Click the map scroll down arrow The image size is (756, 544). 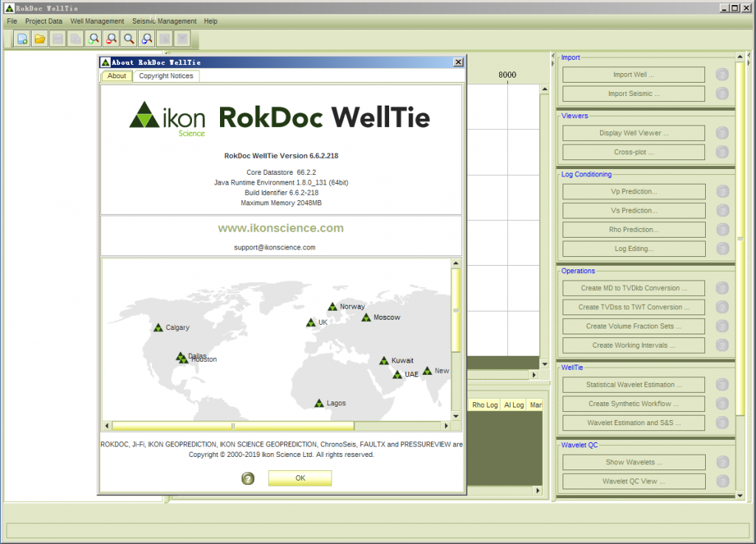tap(456, 416)
